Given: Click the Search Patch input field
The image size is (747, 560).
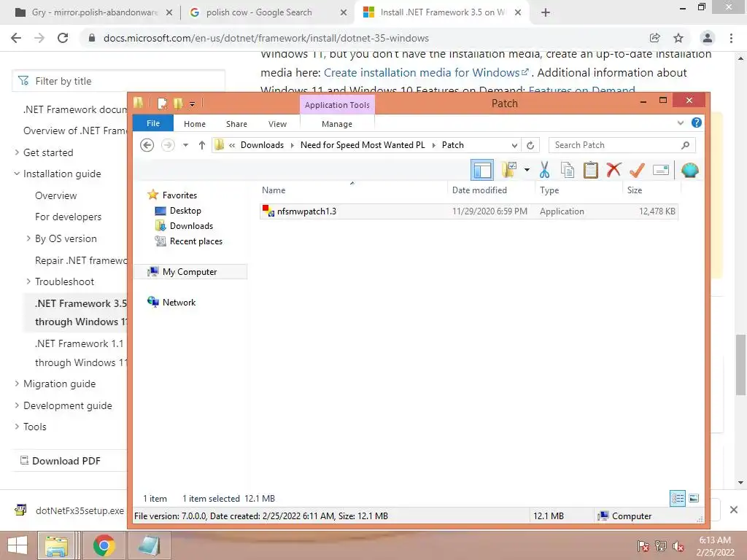Looking at the screenshot, I should click(622, 145).
